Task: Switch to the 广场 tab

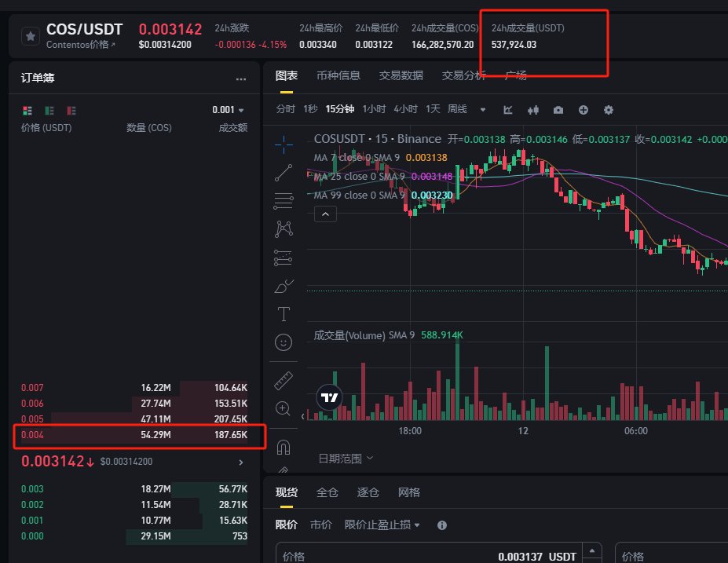Action: pos(516,75)
